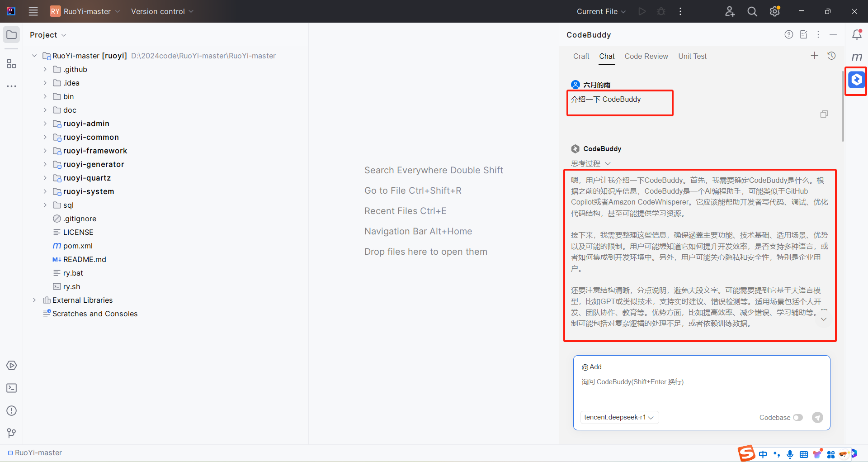
Task: Open the Structure tool window icon
Action: coord(12,64)
